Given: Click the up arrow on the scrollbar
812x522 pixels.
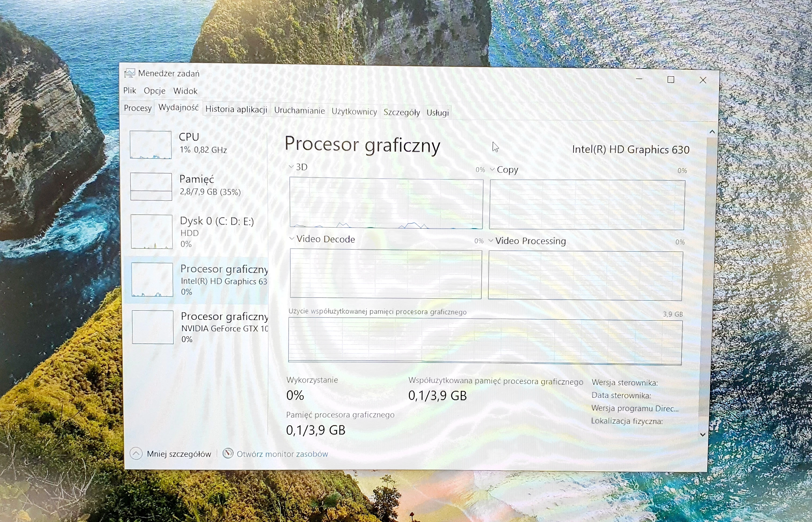Looking at the screenshot, I should coord(712,131).
